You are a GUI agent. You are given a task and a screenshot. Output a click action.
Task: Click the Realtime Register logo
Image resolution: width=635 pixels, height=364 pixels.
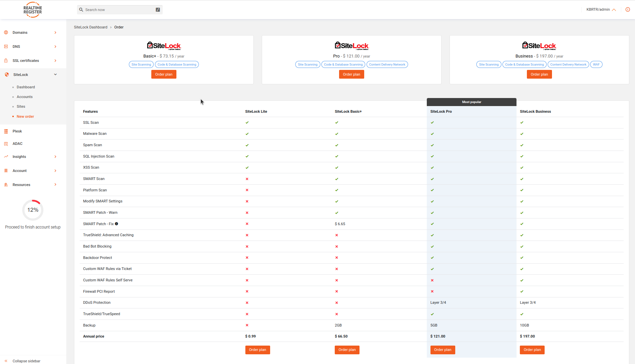click(x=33, y=10)
